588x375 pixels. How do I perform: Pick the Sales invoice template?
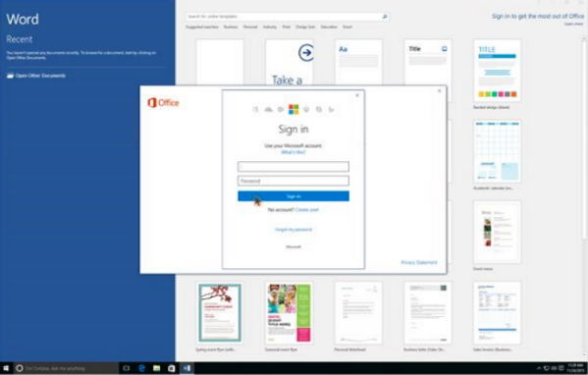[497, 313]
